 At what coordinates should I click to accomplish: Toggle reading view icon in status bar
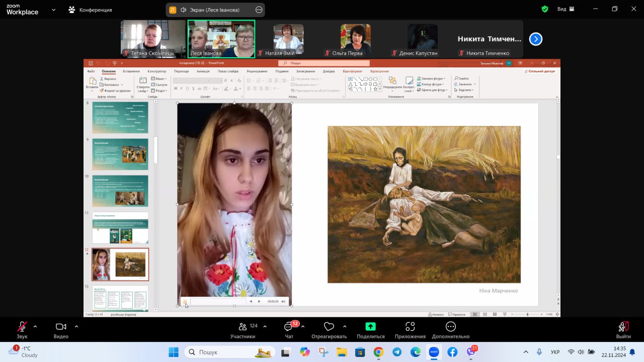click(x=495, y=314)
